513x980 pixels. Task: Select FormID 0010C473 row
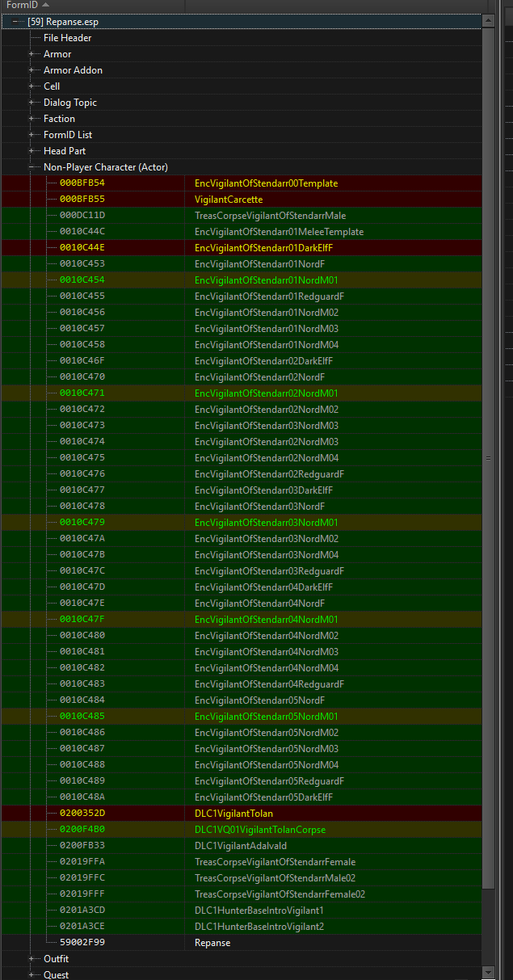242,426
